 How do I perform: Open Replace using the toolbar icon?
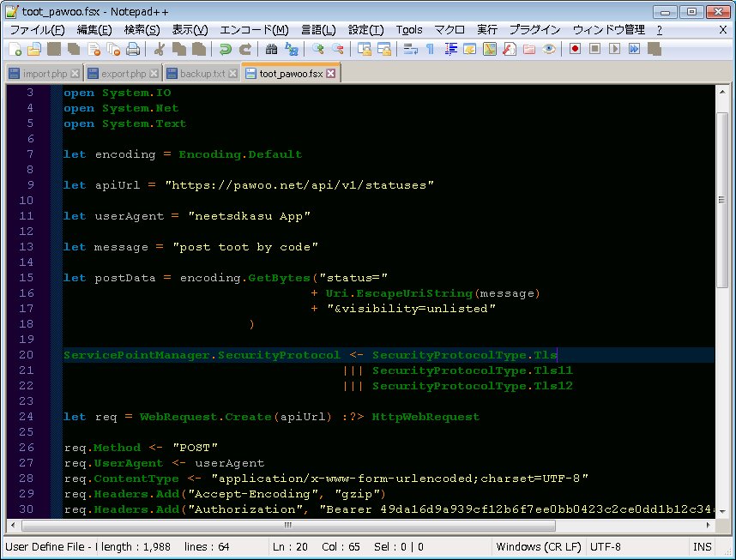click(x=291, y=49)
